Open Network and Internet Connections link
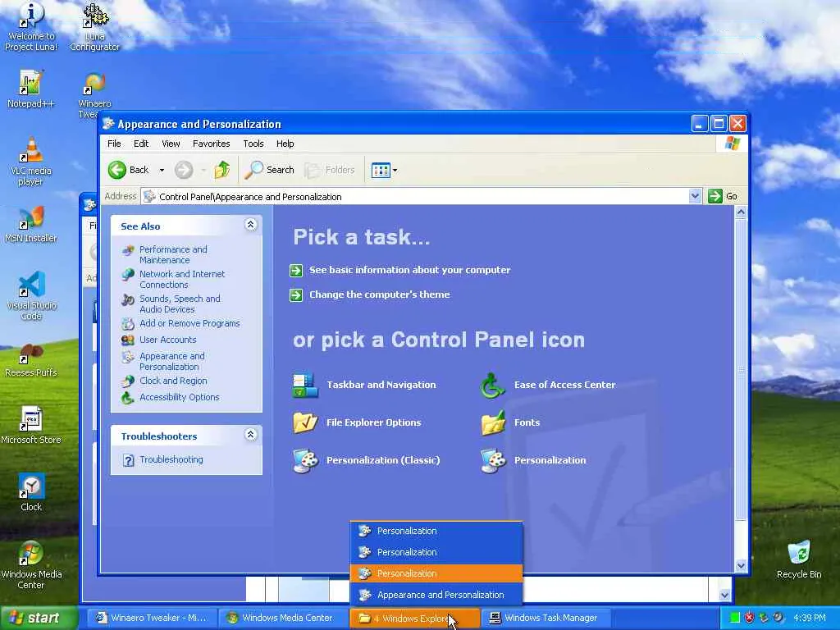This screenshot has width=840, height=630. (x=182, y=280)
